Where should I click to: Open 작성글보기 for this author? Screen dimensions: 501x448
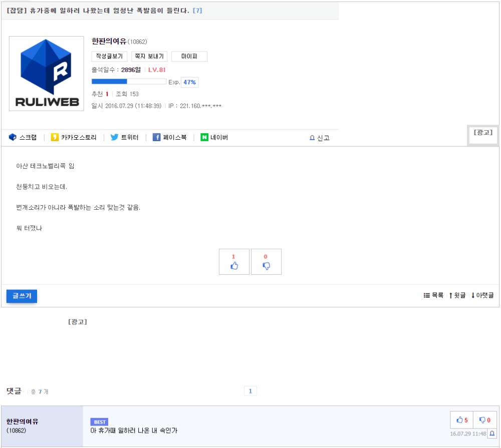pos(109,57)
